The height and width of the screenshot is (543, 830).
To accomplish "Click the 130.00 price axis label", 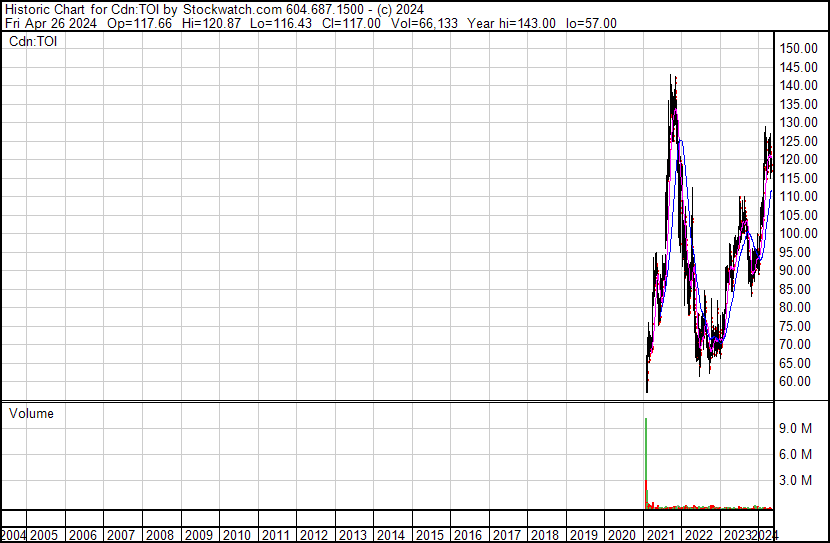I will click(x=798, y=123).
